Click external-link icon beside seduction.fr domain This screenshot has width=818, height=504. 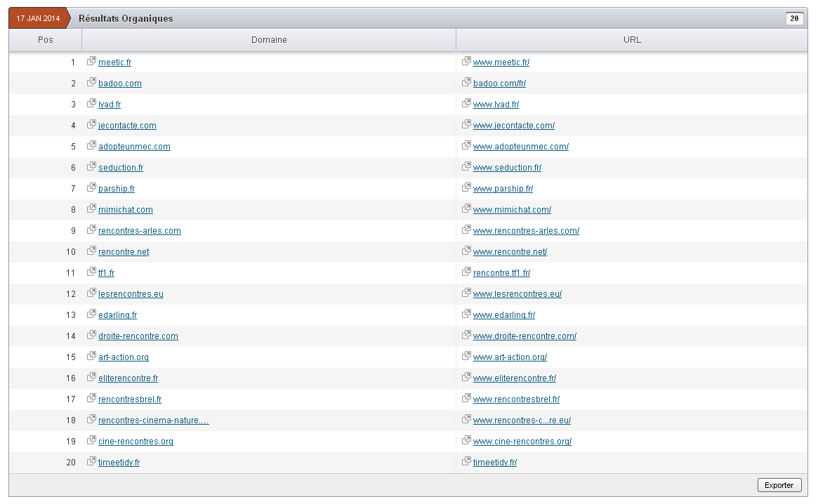click(x=91, y=166)
